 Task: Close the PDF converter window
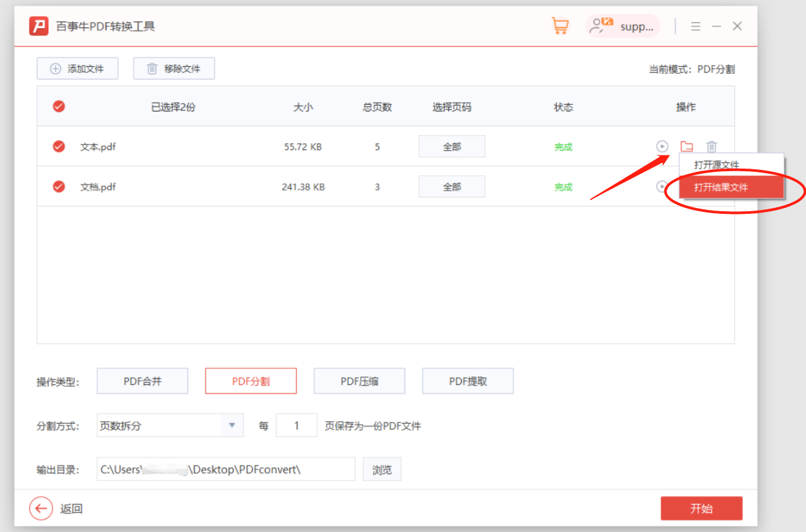coord(737,26)
